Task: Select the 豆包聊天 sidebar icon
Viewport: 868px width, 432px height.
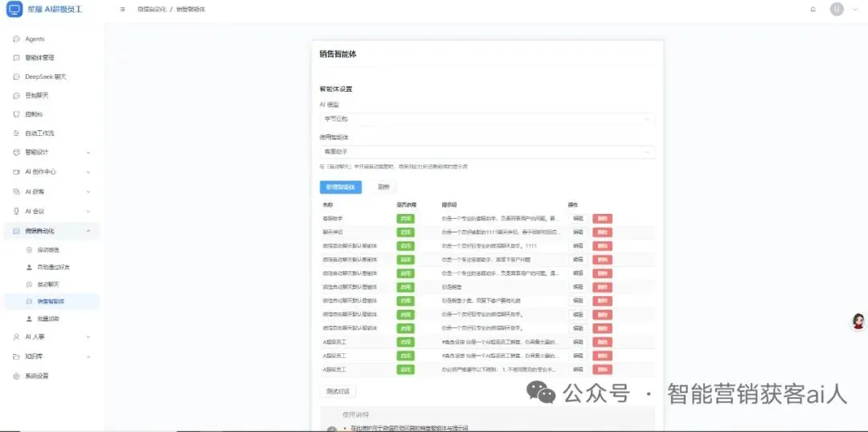Action: coord(16,96)
